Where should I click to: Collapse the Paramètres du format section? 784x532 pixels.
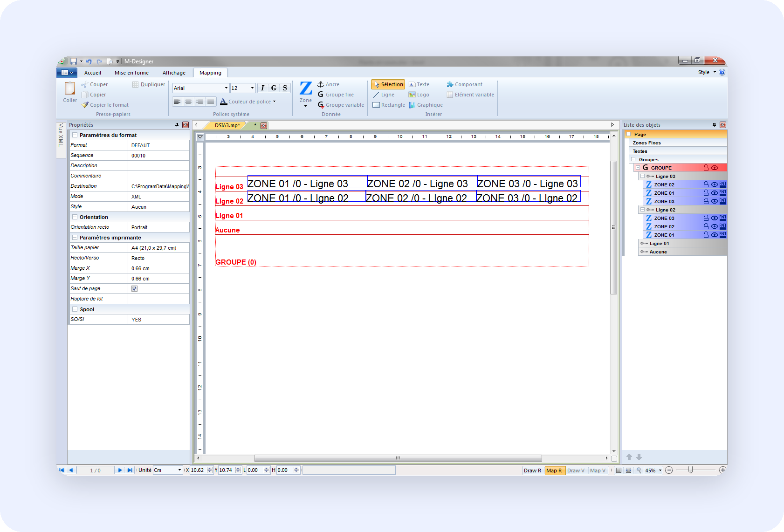[x=75, y=135]
